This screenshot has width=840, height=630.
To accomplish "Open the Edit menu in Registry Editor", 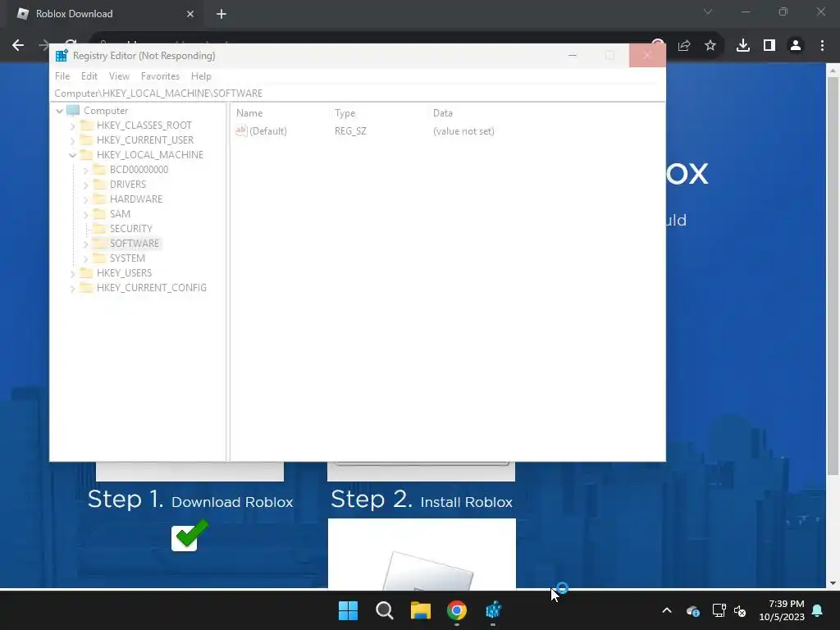I will pos(89,76).
